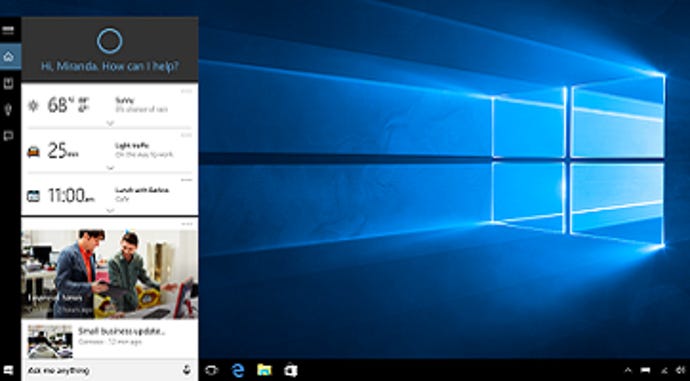690x381 pixels.
Task: Open Cortana Feedback icon in sidebar
Action: (8, 136)
